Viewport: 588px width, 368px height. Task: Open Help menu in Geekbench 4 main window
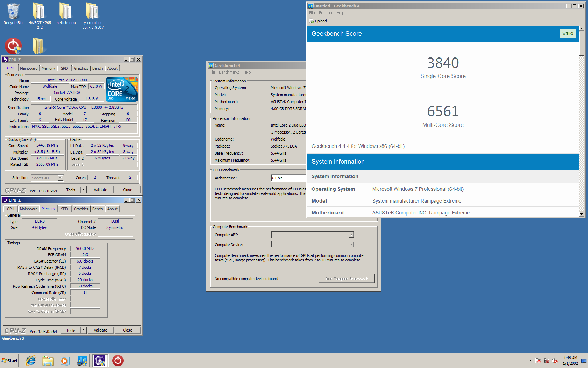247,72
